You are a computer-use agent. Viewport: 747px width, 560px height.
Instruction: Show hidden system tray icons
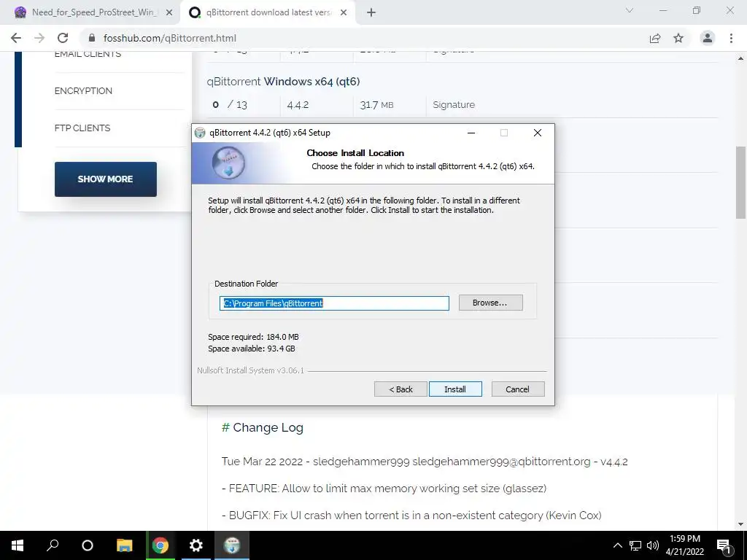(x=617, y=545)
